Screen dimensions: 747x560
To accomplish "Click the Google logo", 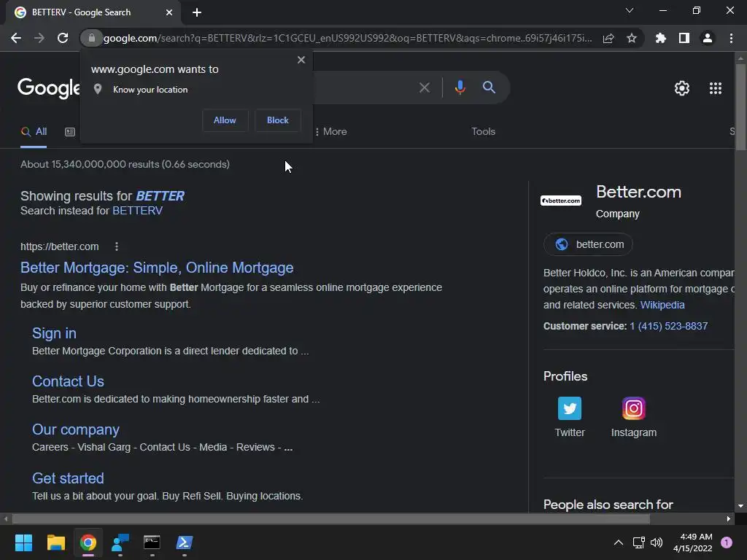I will pos(49,88).
